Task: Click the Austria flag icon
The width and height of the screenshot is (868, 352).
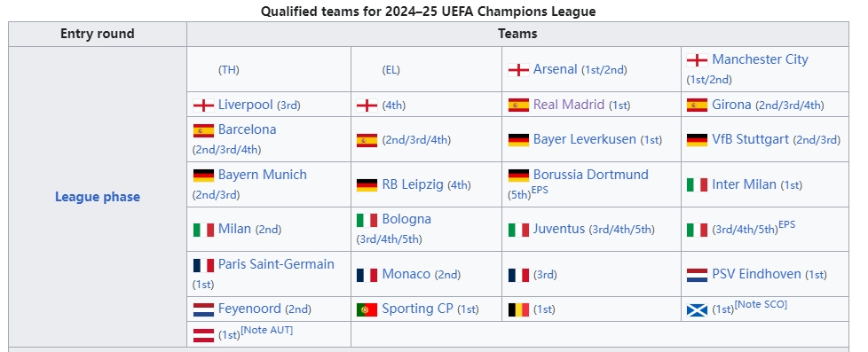Action: click(x=203, y=335)
